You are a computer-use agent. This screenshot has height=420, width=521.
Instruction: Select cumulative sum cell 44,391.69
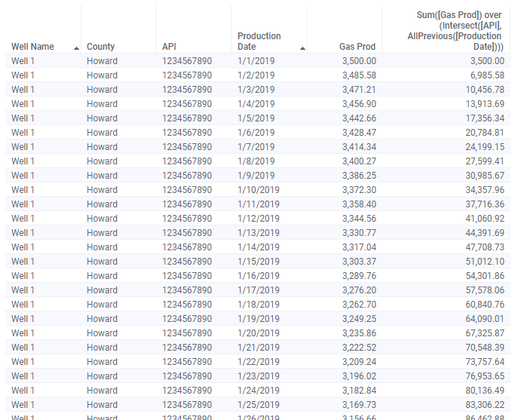[485, 232]
